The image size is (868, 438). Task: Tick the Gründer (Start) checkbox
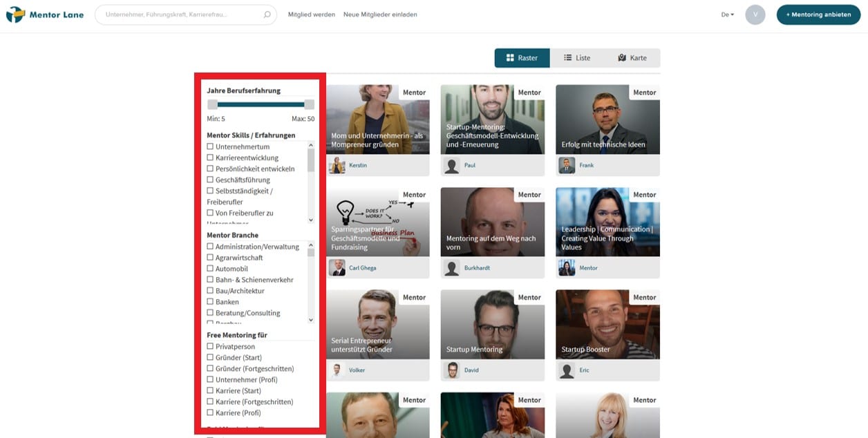pyautogui.click(x=210, y=358)
